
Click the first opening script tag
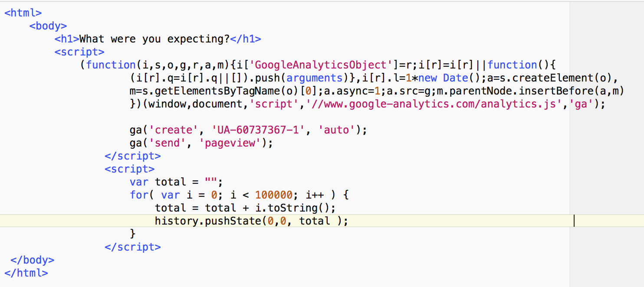pos(79,52)
